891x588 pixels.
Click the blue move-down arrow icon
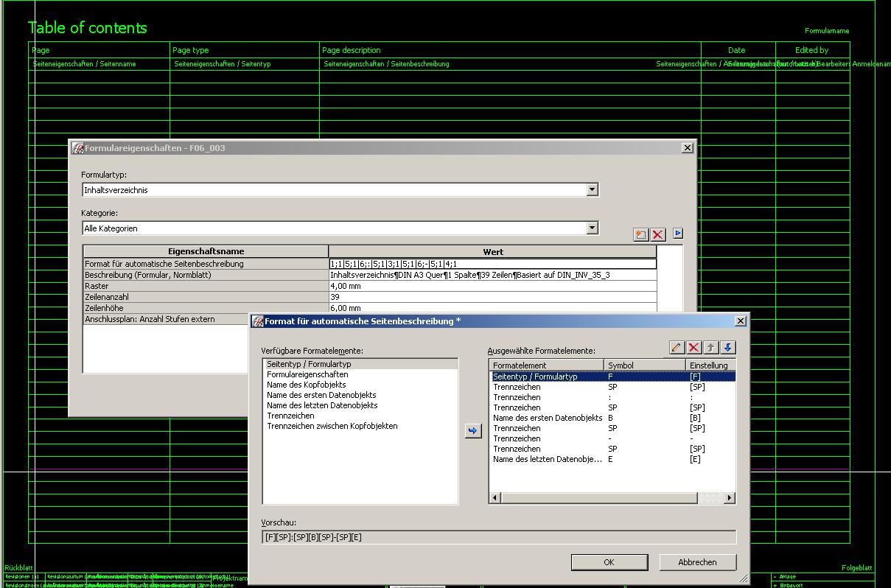tap(727, 348)
